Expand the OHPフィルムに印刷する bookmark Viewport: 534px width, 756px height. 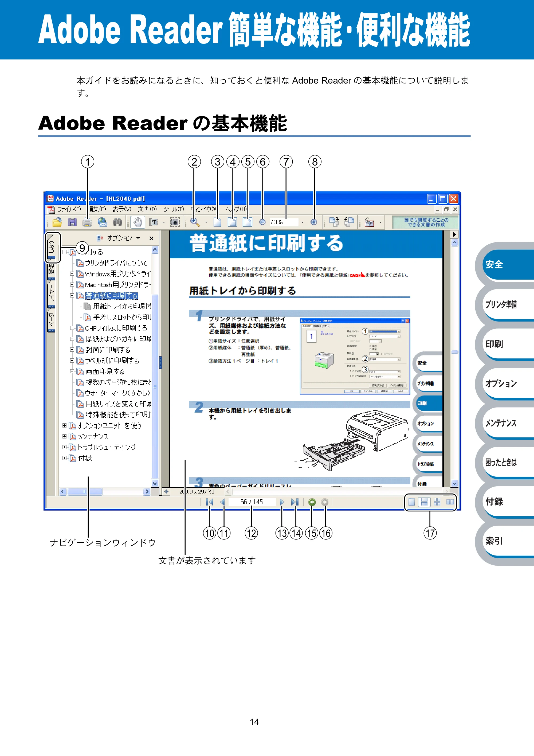click(x=72, y=328)
